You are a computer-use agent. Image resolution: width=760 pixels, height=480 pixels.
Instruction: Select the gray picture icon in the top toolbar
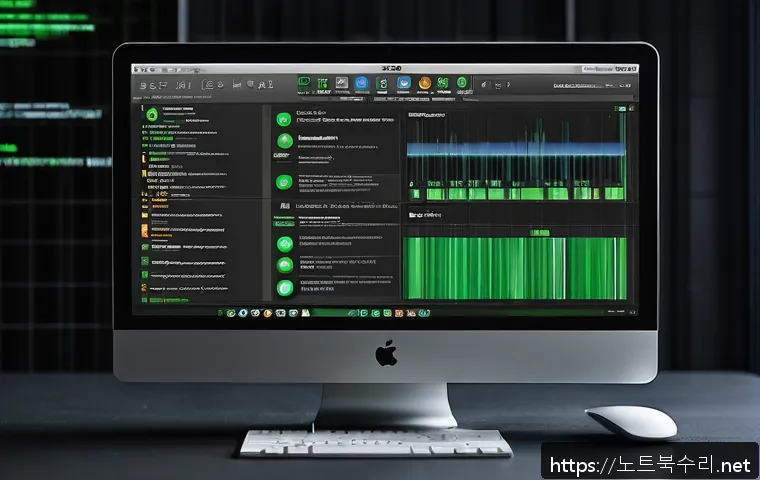point(341,83)
